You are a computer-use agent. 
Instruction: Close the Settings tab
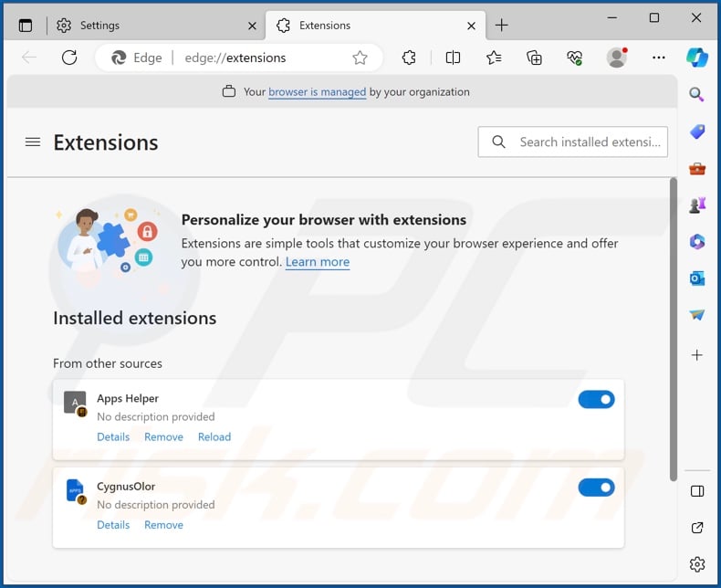[252, 26]
